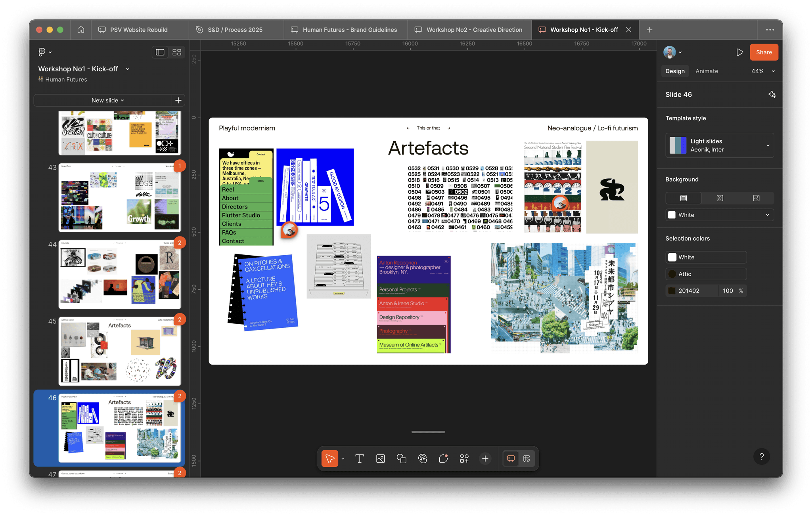Open the Figma main menu icon

tap(42, 52)
